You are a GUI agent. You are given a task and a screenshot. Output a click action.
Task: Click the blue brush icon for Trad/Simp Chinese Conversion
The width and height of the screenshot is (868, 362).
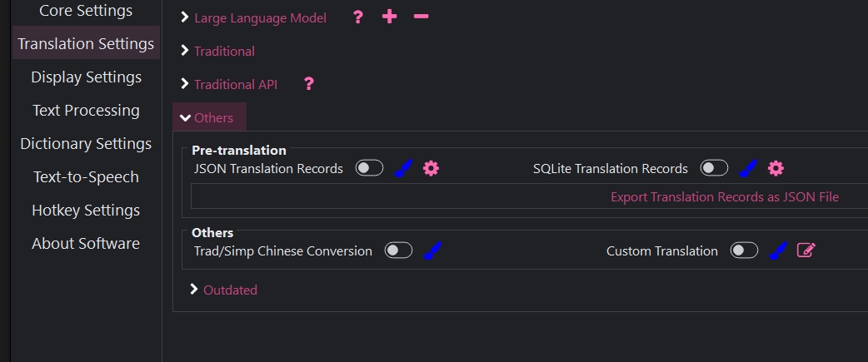click(x=432, y=251)
